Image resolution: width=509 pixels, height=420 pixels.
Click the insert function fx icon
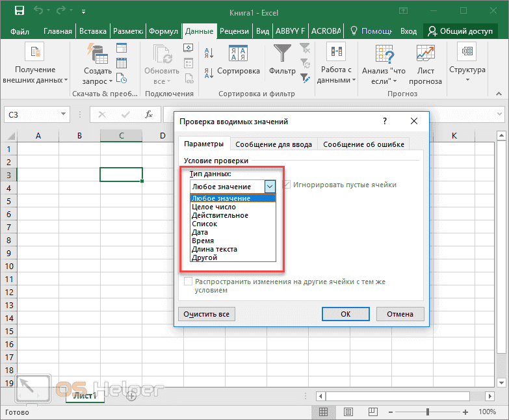click(149, 114)
